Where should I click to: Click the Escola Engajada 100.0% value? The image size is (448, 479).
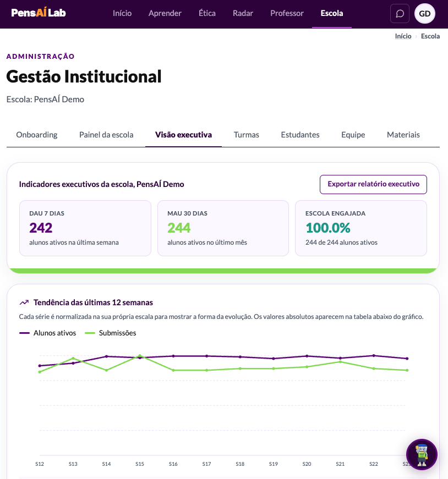click(x=328, y=228)
